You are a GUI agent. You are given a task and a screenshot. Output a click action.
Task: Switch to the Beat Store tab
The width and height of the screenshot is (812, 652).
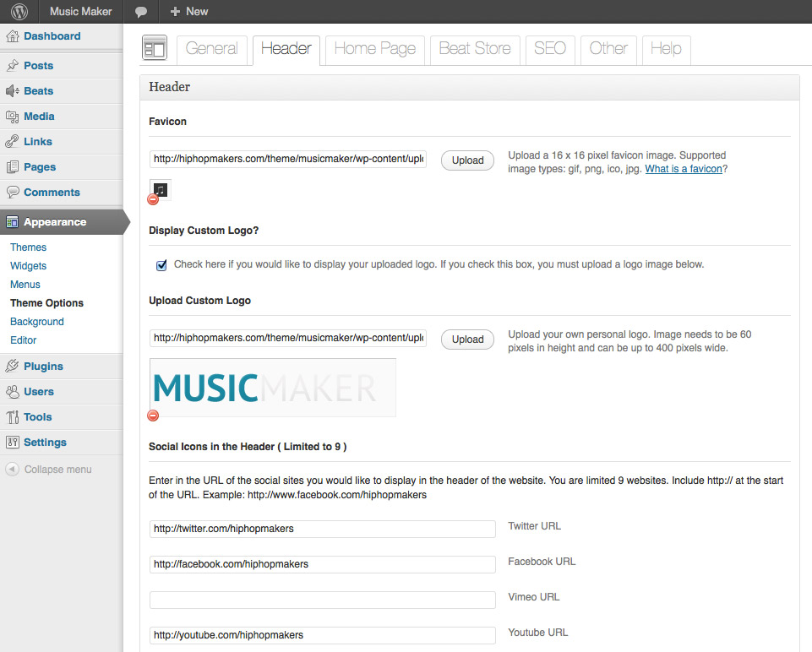(x=475, y=49)
